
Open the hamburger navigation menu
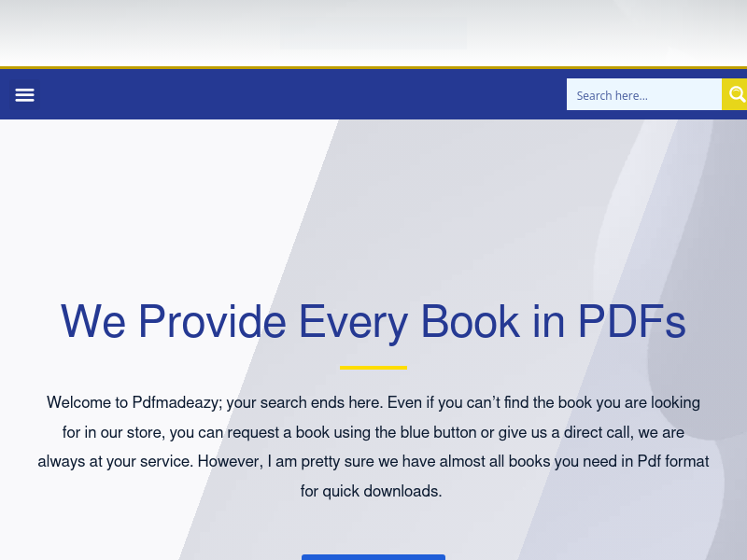tap(25, 95)
